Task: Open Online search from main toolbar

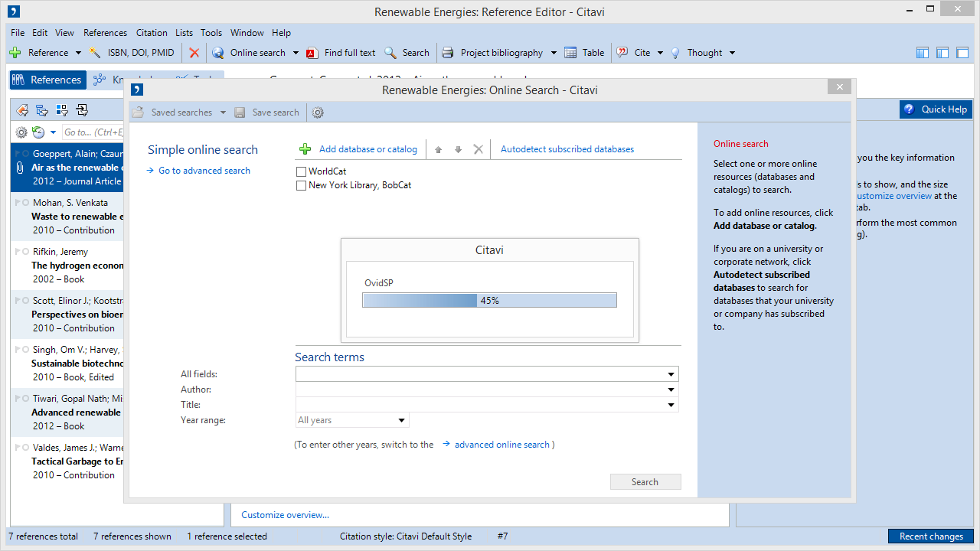Action: tap(249, 53)
